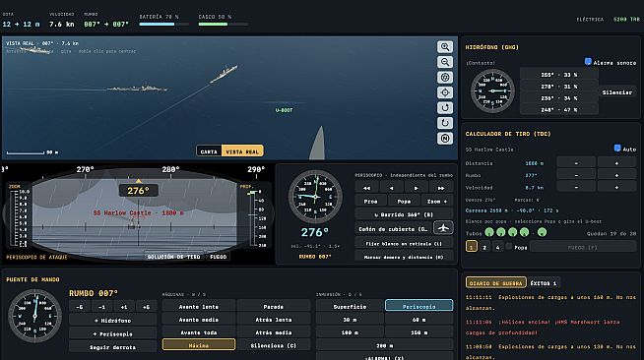Click the target ring icon below zoom-out

click(x=445, y=77)
